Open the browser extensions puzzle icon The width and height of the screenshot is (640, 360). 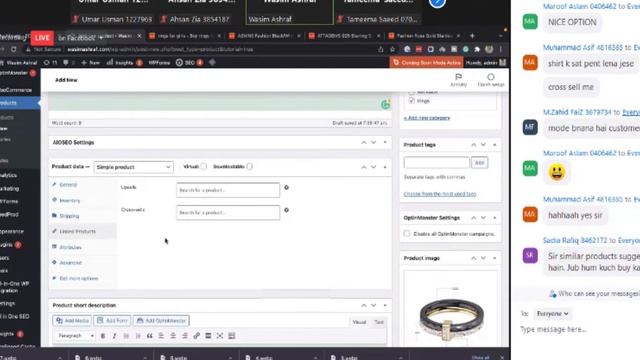pyautogui.click(x=477, y=49)
